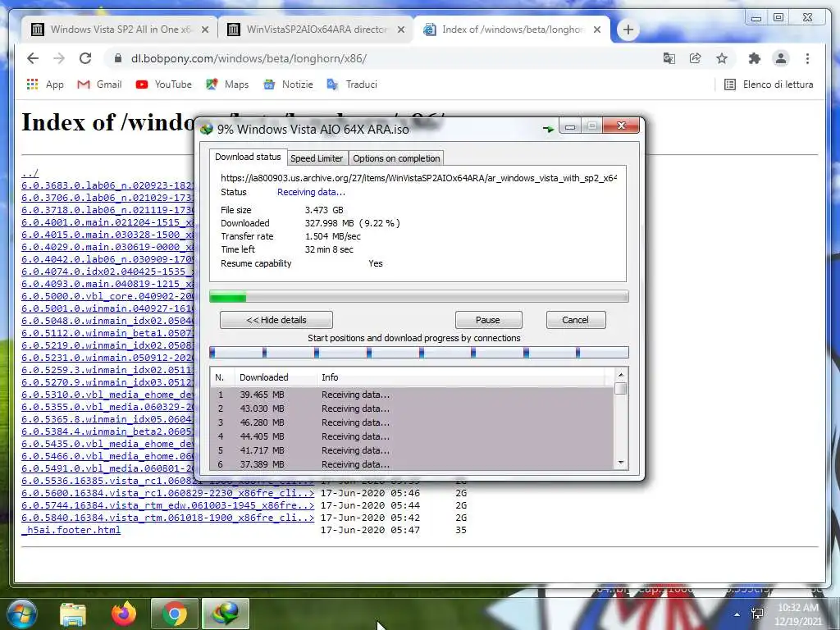Click the green download progress bar
Image resolution: width=840 pixels, height=630 pixels.
419,296
